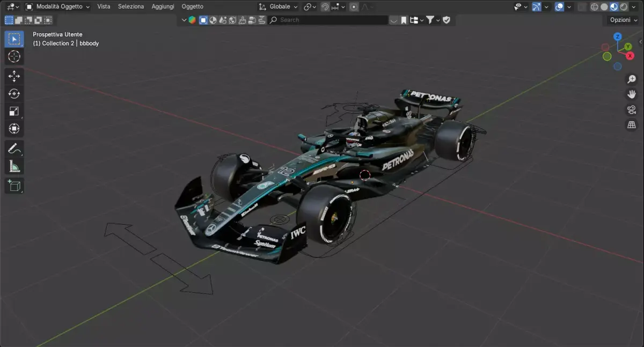This screenshot has height=347, width=644.
Task: Click the shield checkmark icon
Action: (446, 20)
